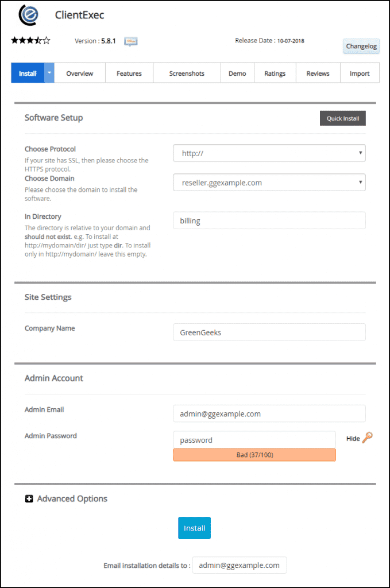Click the key icon to generate password
390x588 pixels.
pyautogui.click(x=368, y=438)
